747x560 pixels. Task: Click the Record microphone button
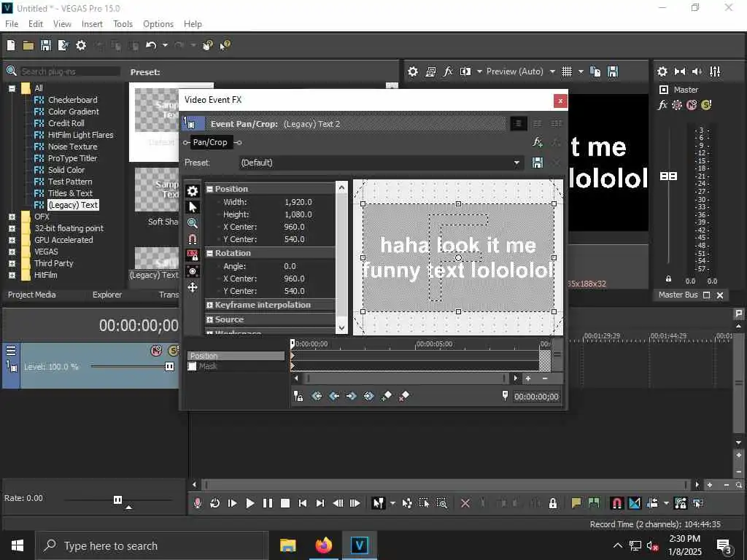[198, 503]
